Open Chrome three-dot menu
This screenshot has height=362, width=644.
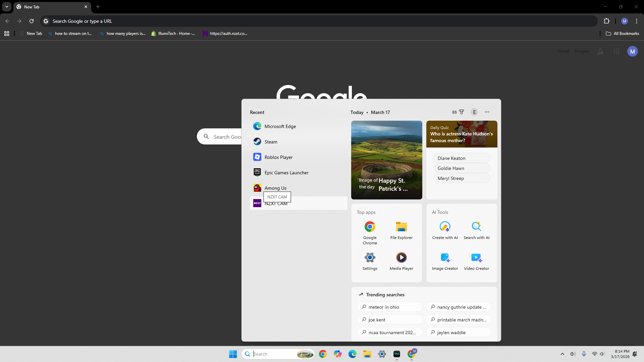[637, 21]
